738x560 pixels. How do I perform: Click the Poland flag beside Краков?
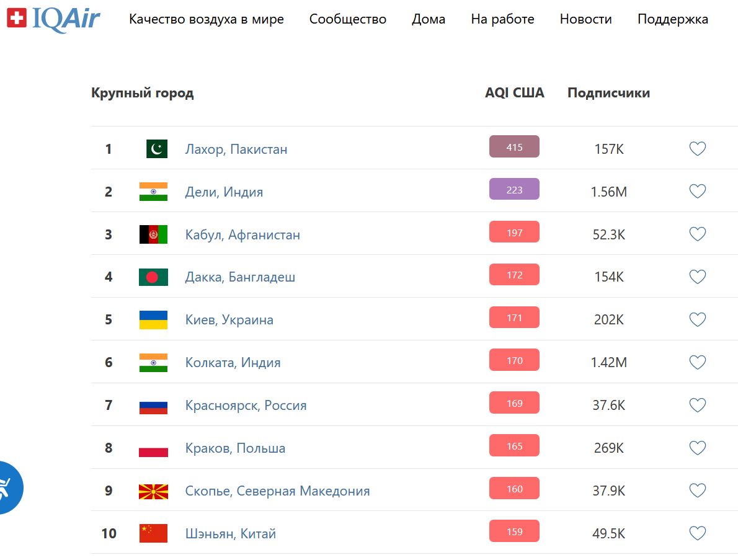(x=153, y=447)
